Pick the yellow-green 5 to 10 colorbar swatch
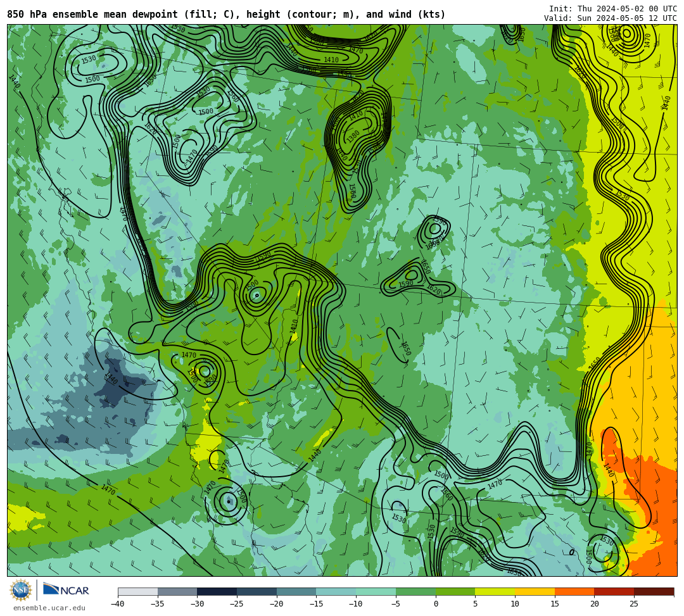This screenshot has width=684, height=616. pos(495,591)
